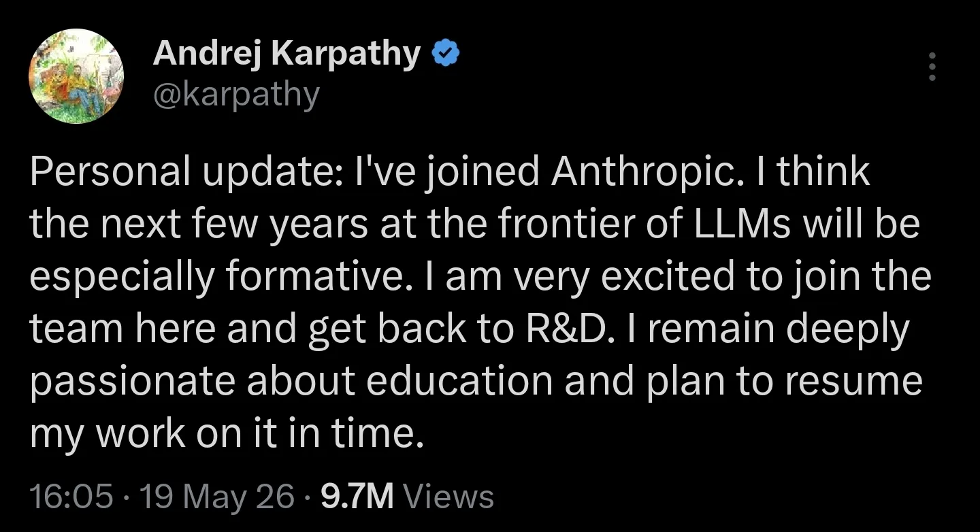980x532 pixels.
Task: Open the more options three-dot menu
Action: [x=932, y=67]
